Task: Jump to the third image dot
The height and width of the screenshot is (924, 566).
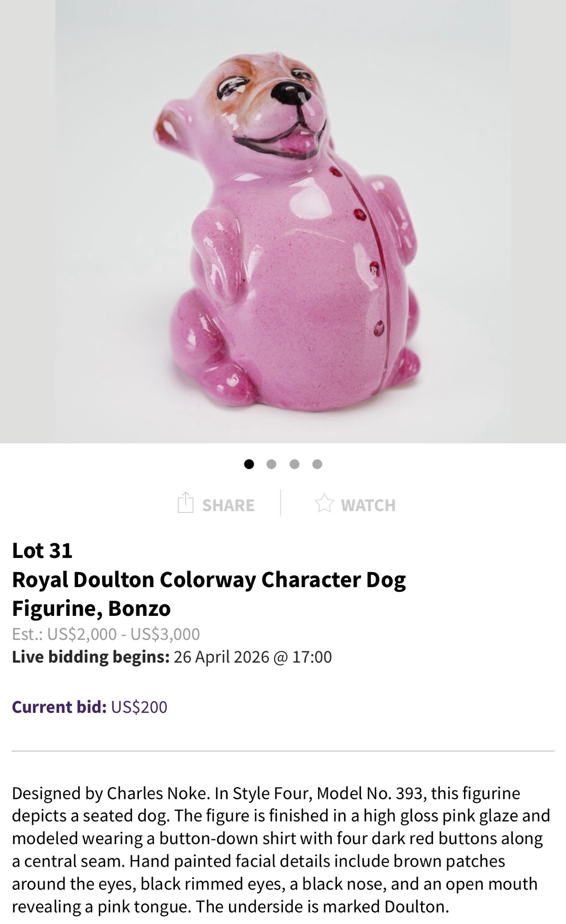Action: click(x=295, y=464)
